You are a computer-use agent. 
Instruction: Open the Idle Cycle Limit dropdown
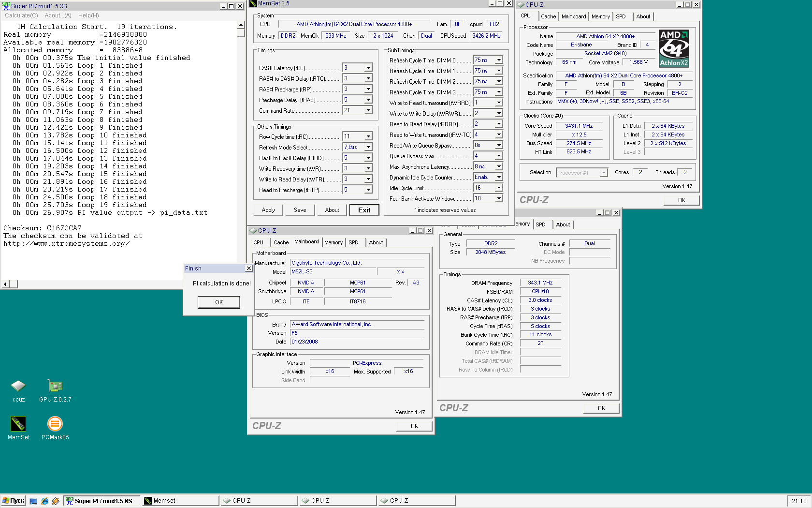pos(499,188)
